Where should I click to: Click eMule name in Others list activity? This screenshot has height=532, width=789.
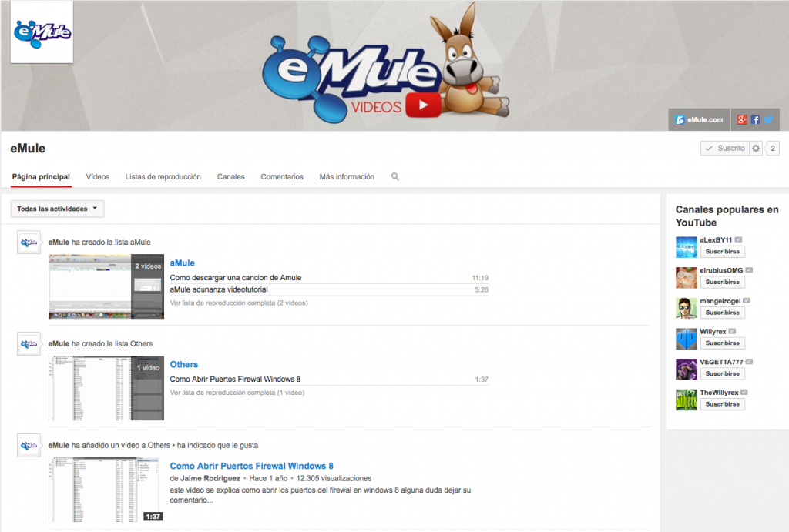coord(59,344)
